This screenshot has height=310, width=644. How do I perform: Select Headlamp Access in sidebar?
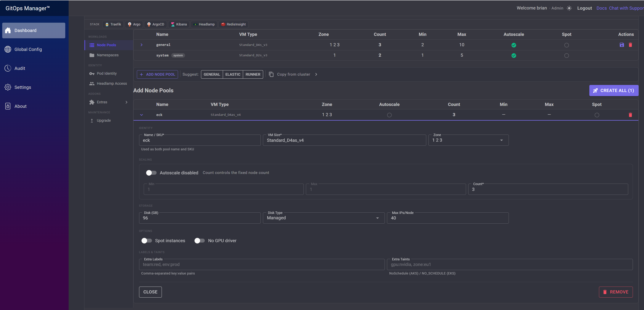tap(109, 83)
